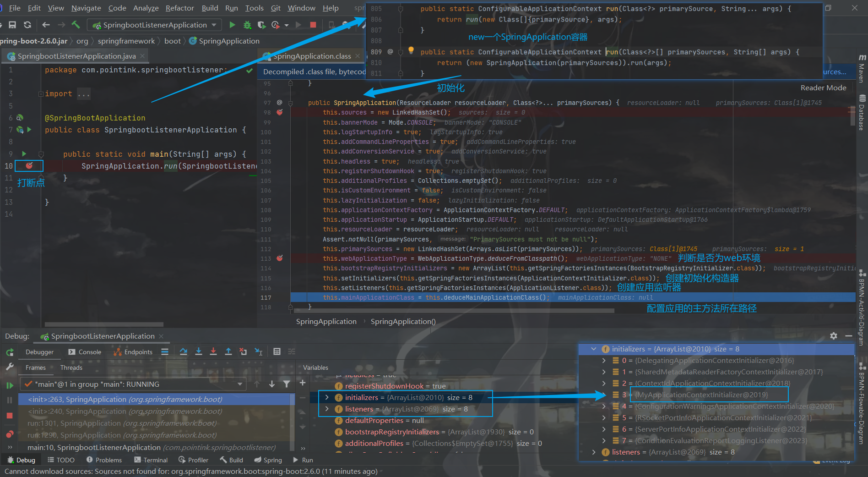
Task: Open the profiler run options dropdown arrow
Action: point(287,25)
